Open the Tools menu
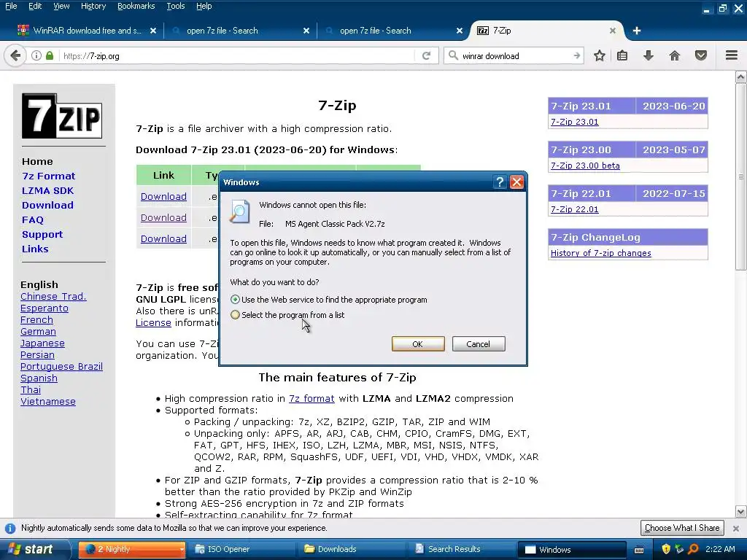This screenshot has width=747, height=560. click(x=175, y=6)
